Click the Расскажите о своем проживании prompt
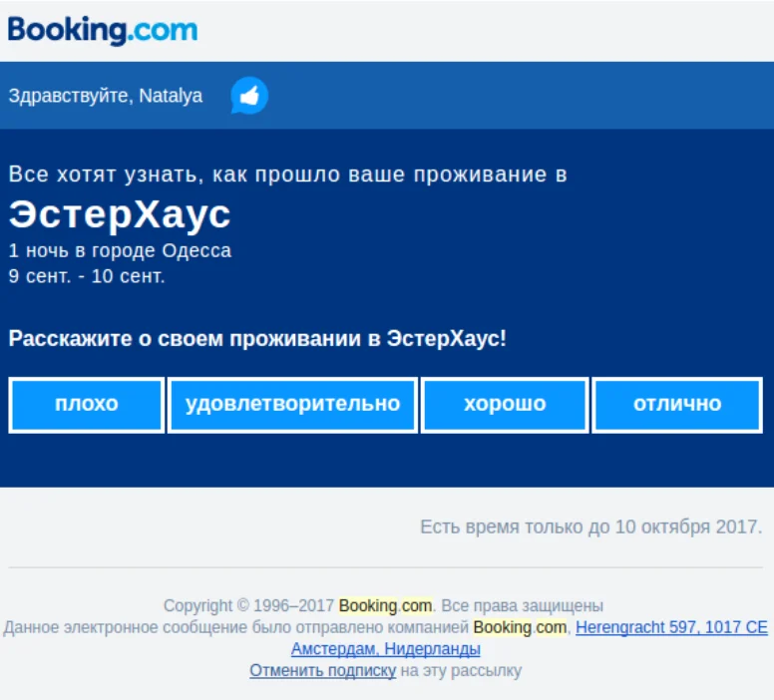774x700 pixels. click(x=257, y=338)
